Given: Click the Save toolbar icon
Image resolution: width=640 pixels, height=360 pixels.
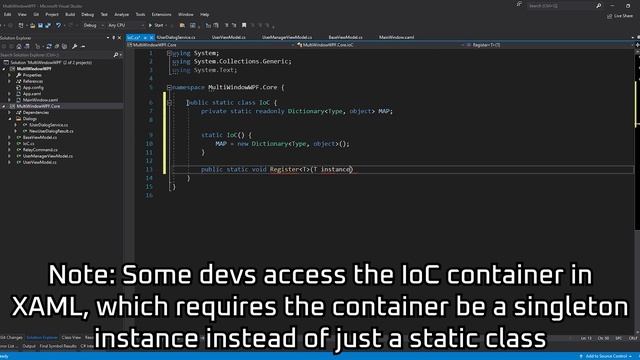Looking at the screenshot, I should coord(40,25).
